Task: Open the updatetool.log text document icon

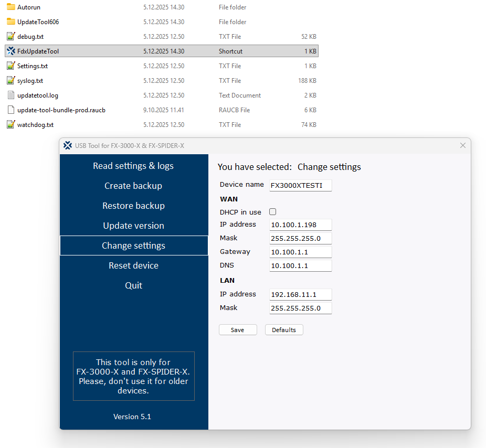Action: (x=10, y=95)
